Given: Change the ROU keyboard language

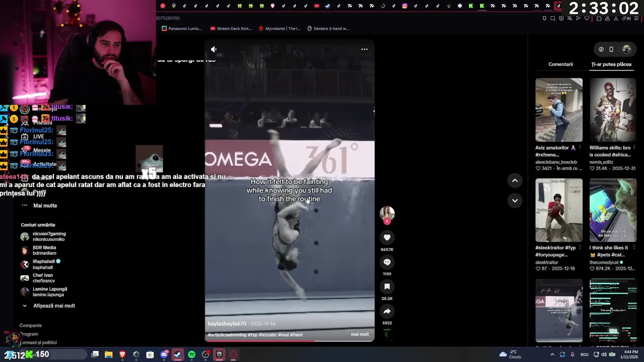Looking at the screenshot, I should pos(584,354).
